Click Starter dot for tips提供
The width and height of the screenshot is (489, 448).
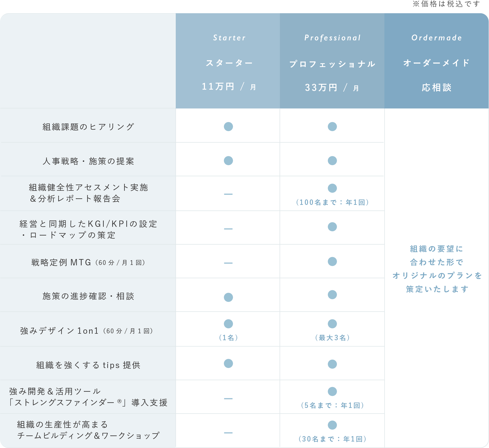228,364
